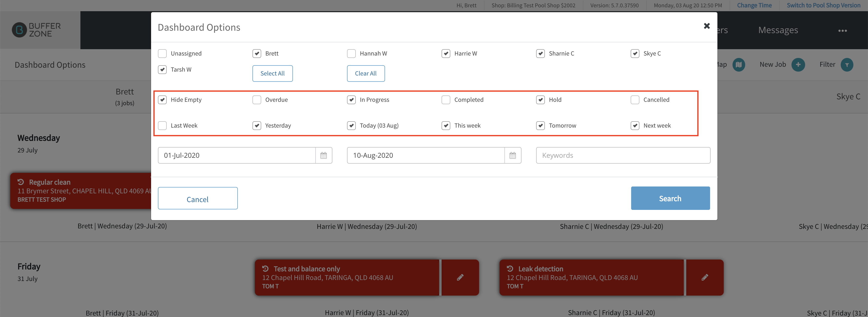Enable the Cancelled checkbox
This screenshot has width=868, height=317.
(635, 100)
